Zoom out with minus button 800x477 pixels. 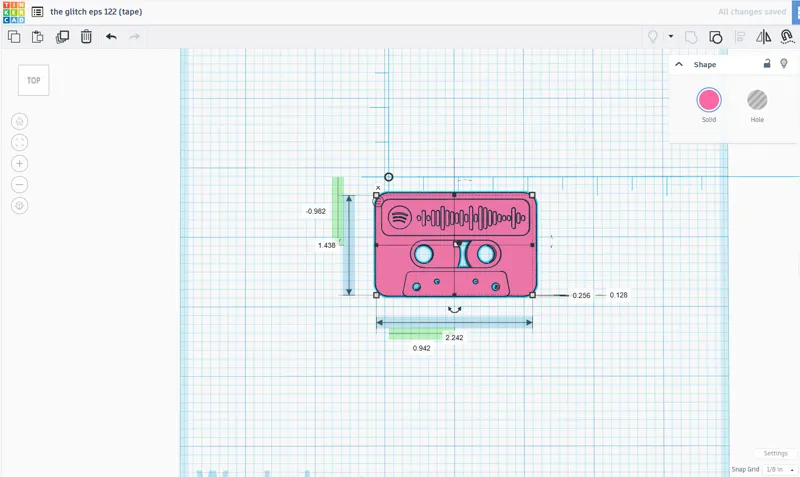click(19, 185)
